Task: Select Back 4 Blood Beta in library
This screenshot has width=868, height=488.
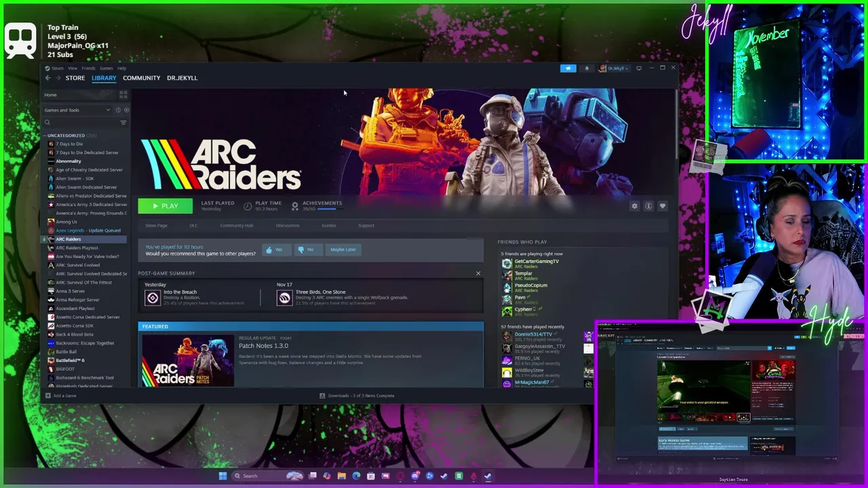Action: coord(75,335)
